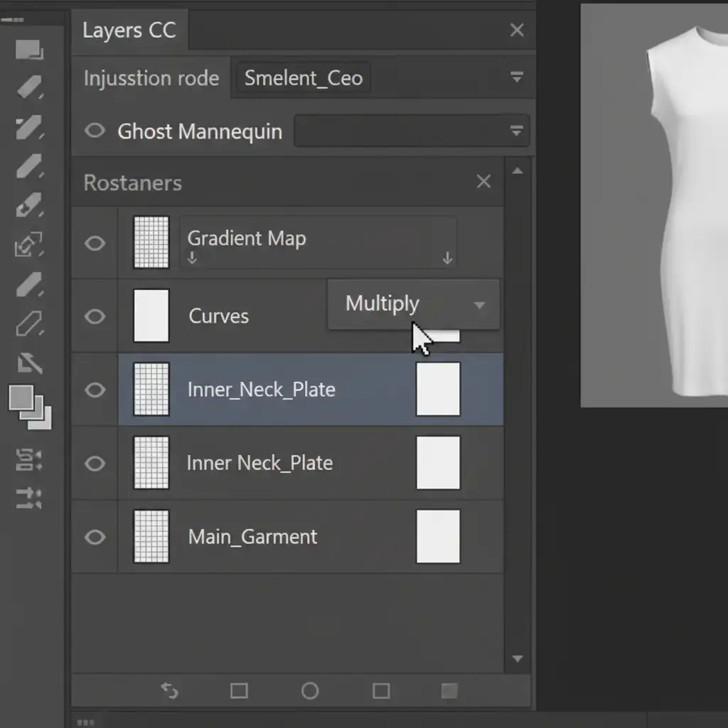Open the bottom sliders settings icon in toolbar

[29, 498]
